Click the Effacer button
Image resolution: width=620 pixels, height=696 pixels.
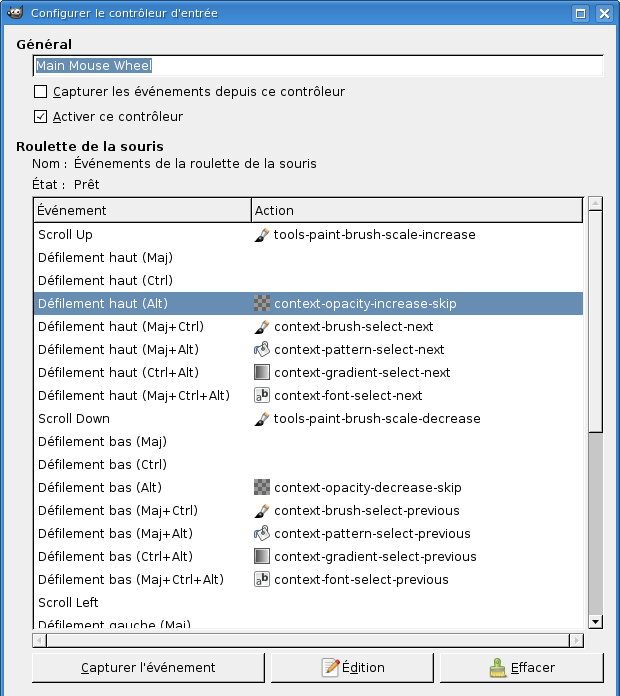(x=521, y=668)
